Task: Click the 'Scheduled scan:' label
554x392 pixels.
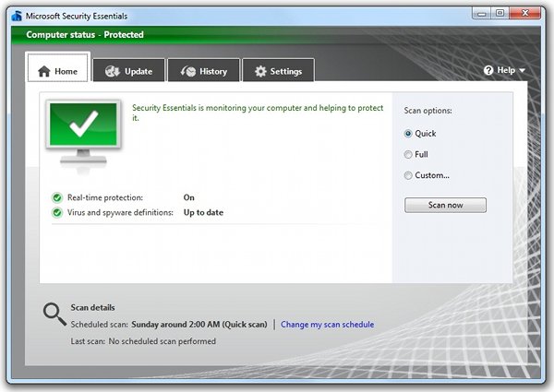Action: (x=100, y=325)
